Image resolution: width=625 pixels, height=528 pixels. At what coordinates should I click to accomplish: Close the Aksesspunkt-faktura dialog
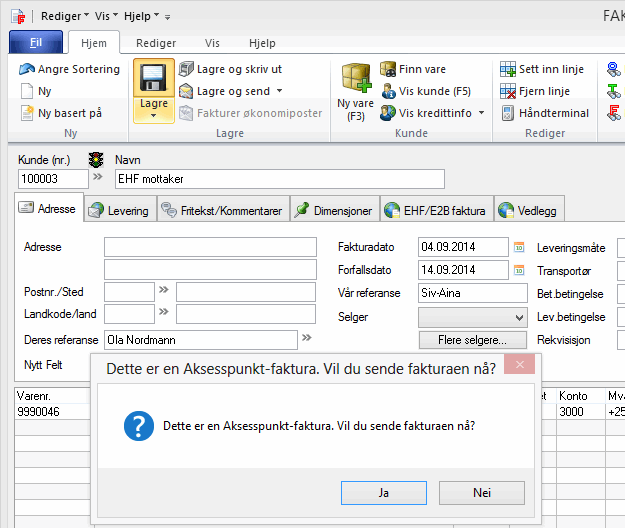coord(518,367)
